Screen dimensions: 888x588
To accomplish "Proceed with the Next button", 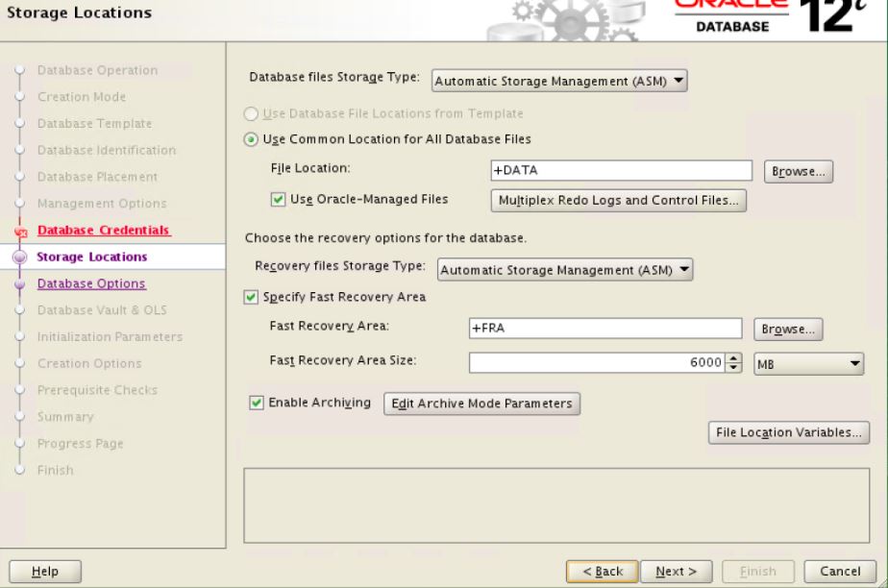I will 677,572.
